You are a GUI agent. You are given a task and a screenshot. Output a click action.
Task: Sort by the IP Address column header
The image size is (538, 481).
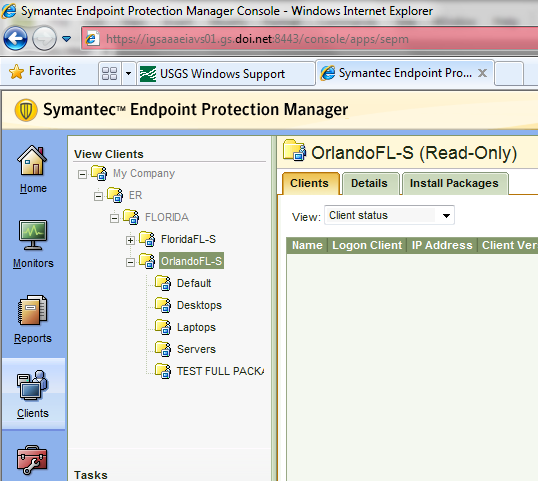(442, 245)
